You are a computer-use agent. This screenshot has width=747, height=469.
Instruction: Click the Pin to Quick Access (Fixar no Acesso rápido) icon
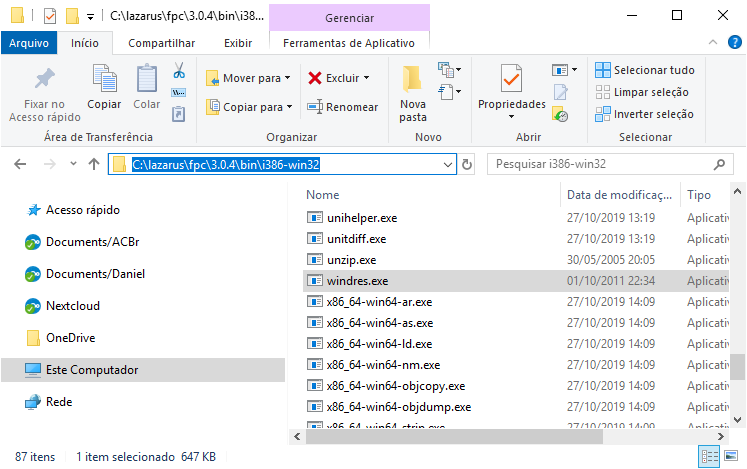[45, 79]
